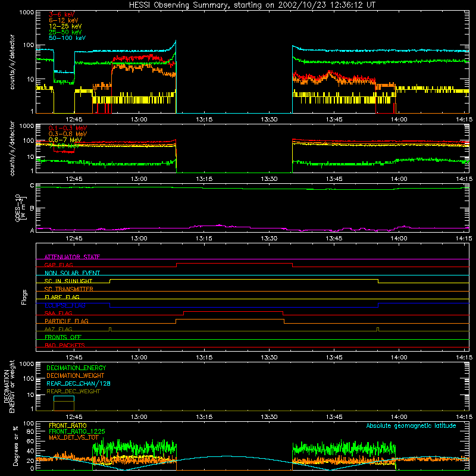The image size is (476, 476).
Task: Click the FRONTS_OFF flag label
Action: (63, 337)
